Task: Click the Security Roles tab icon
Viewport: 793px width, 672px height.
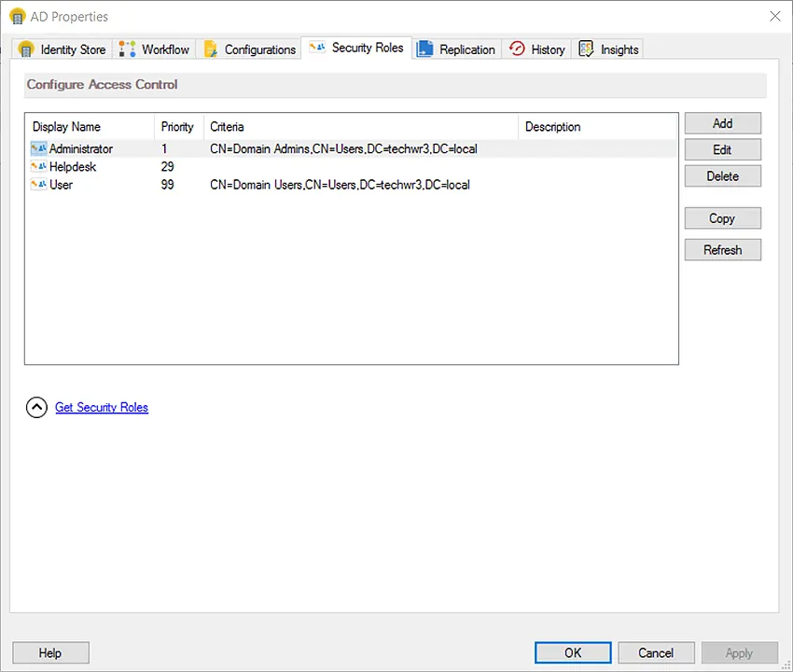Action: (317, 47)
